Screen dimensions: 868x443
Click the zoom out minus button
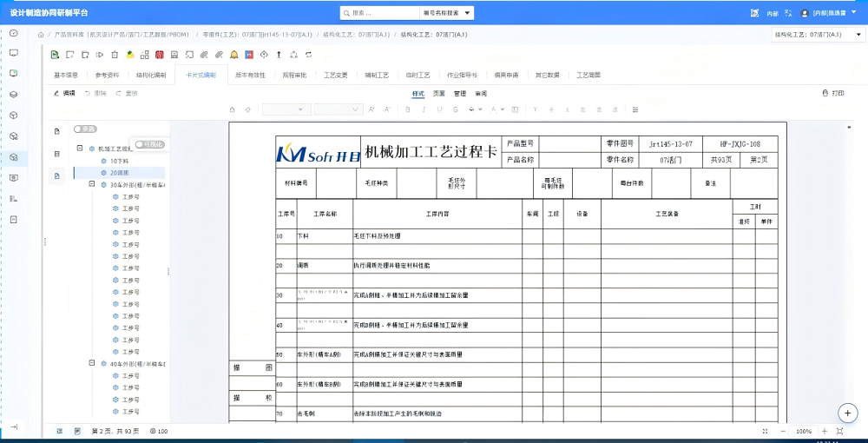point(783,432)
